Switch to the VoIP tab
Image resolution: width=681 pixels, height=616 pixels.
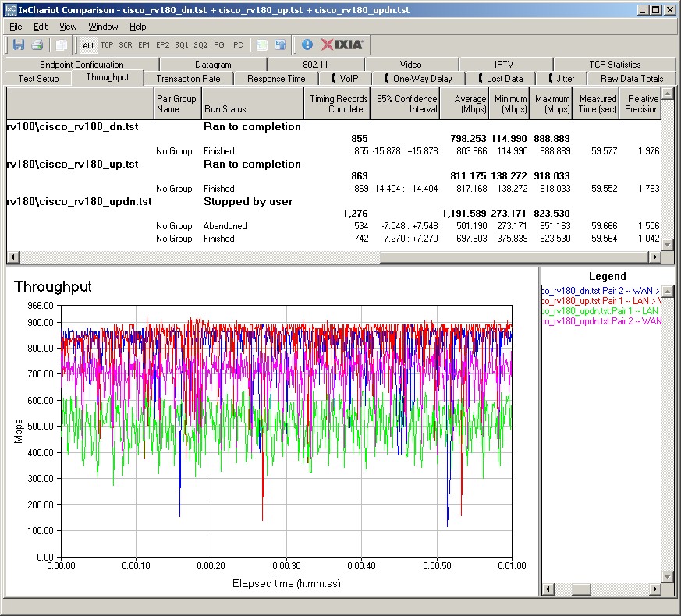[x=345, y=79]
